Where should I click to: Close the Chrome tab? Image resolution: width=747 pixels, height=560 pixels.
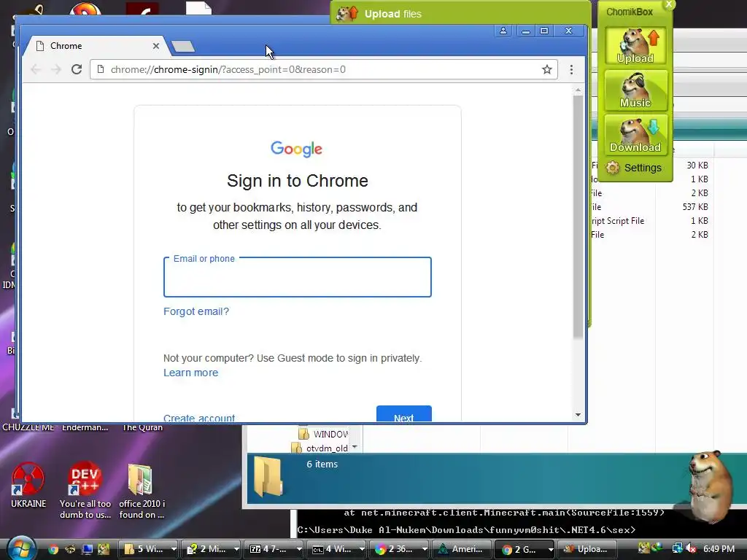tap(156, 46)
